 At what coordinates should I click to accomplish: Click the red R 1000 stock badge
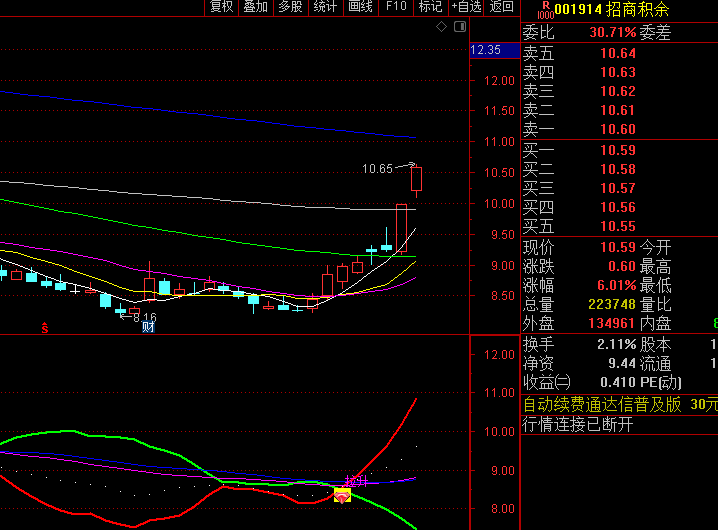tap(545, 10)
